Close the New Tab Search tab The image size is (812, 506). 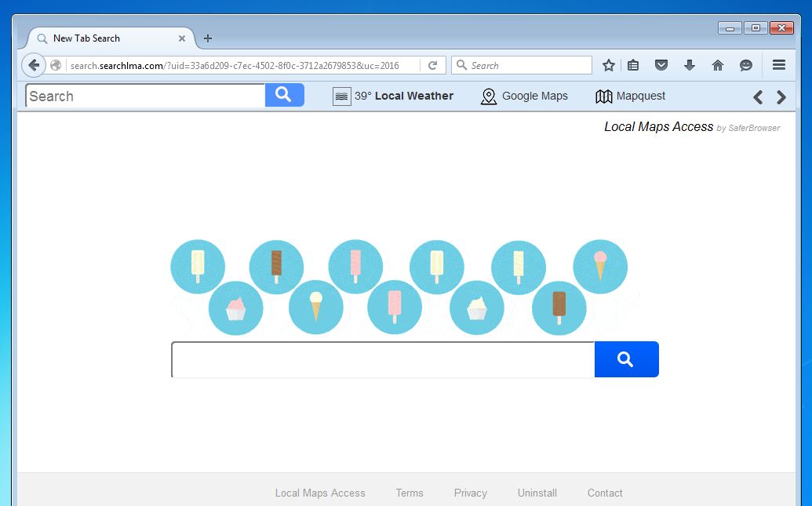pos(182,38)
